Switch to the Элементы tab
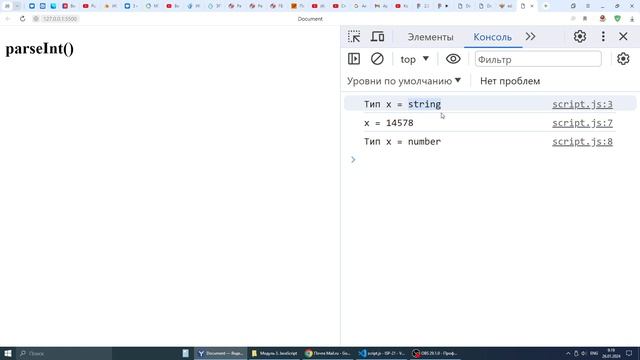 pyautogui.click(x=430, y=37)
